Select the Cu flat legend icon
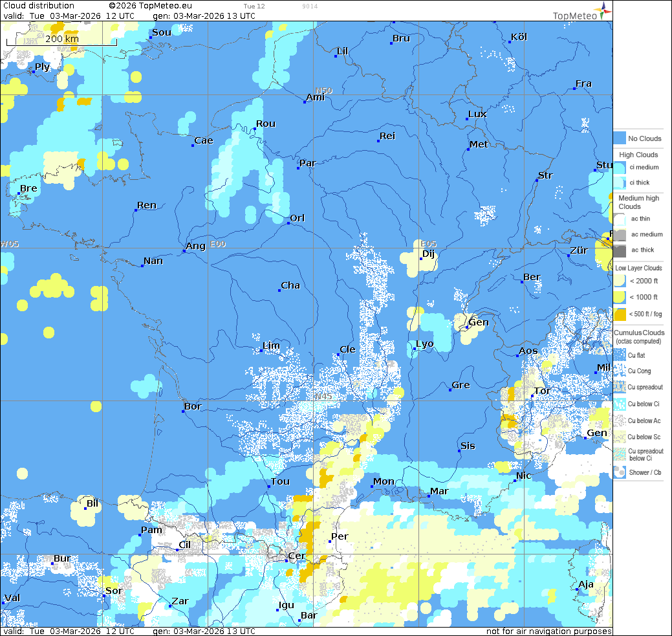The width and height of the screenshot is (672, 636). [x=620, y=355]
